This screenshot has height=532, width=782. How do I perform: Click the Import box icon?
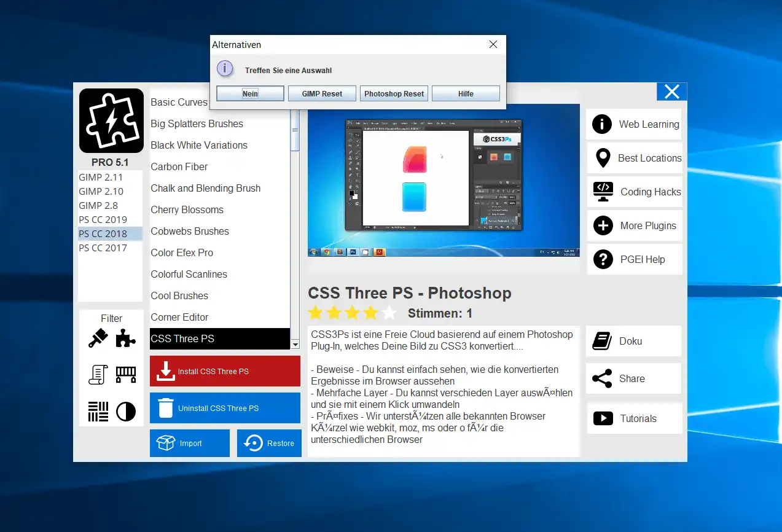166,443
